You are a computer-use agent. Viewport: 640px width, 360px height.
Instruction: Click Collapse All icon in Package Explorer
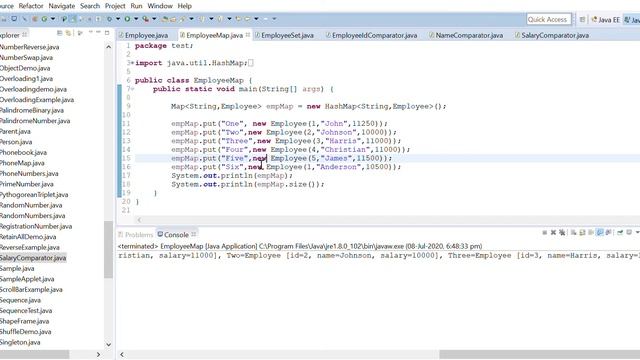pyautogui.click(x=60, y=33)
